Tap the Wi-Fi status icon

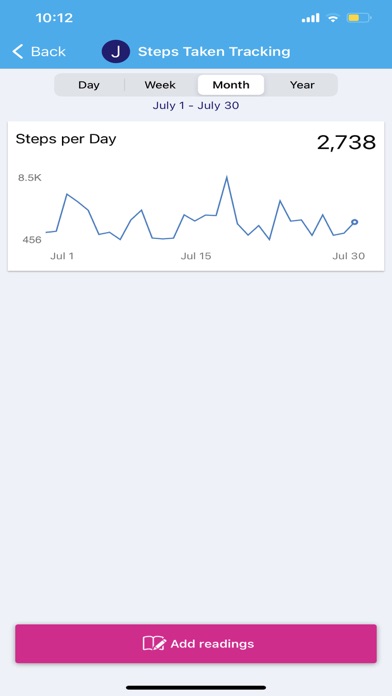pos(332,18)
